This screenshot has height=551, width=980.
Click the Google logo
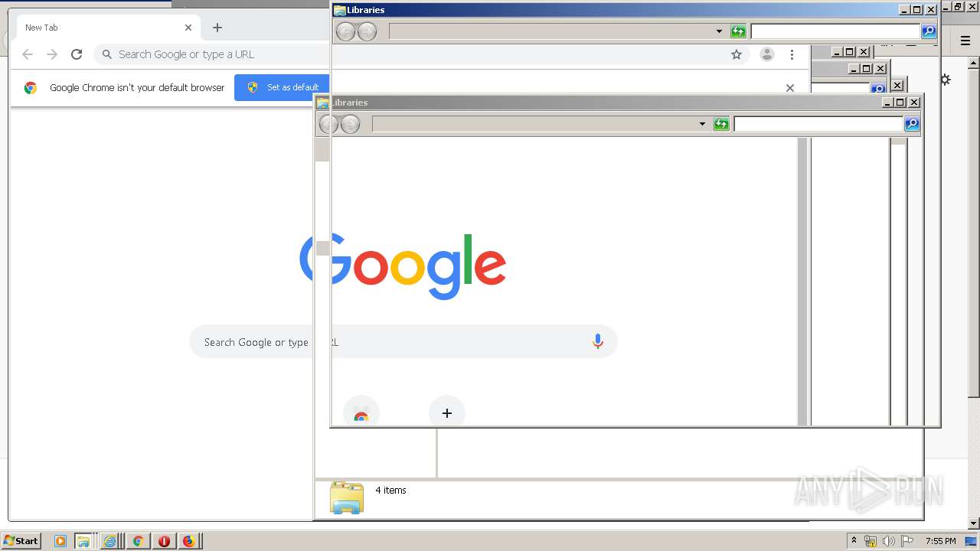pyautogui.click(x=403, y=266)
